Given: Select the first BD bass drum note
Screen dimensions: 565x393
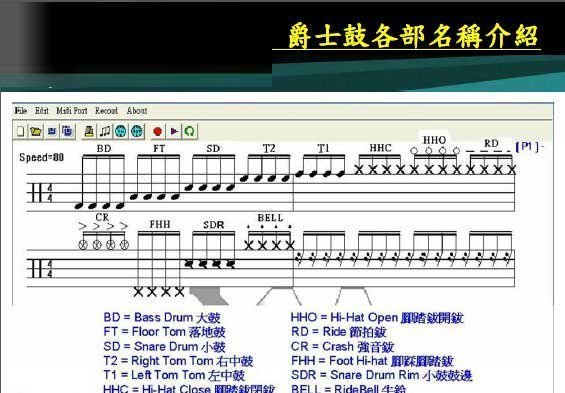Looking at the screenshot, I should [x=79, y=206].
